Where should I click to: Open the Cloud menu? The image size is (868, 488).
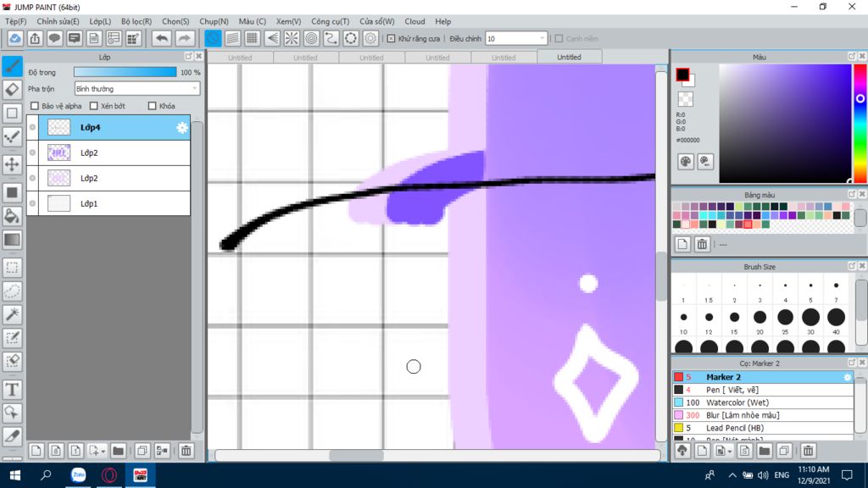point(415,21)
